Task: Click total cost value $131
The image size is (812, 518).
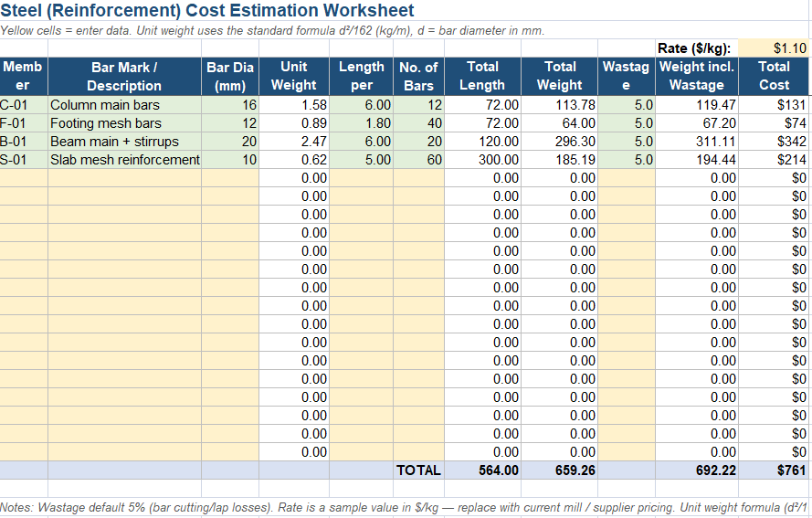Action: [773, 105]
